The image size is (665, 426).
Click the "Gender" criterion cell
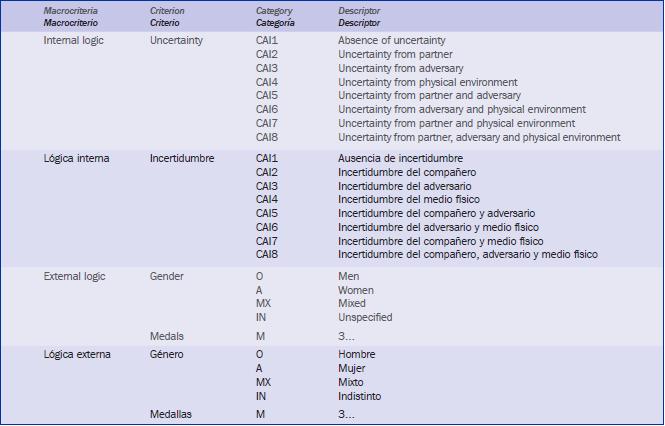tap(166, 276)
